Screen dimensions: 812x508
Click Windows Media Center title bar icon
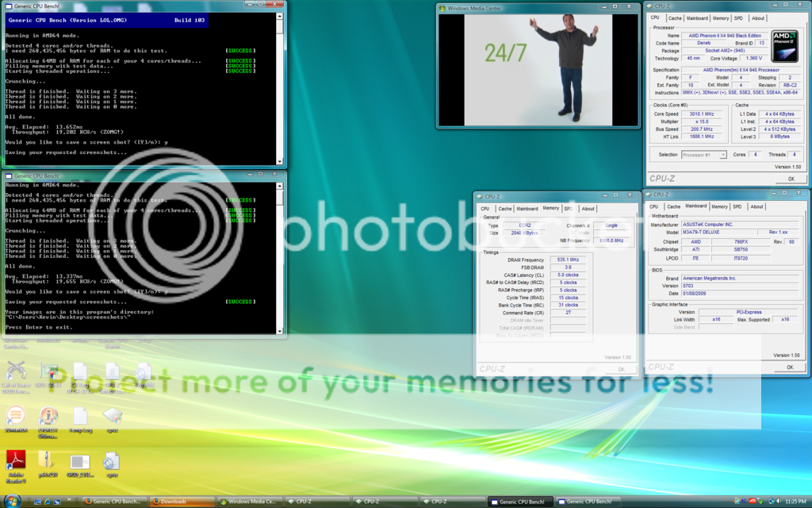(442, 8)
